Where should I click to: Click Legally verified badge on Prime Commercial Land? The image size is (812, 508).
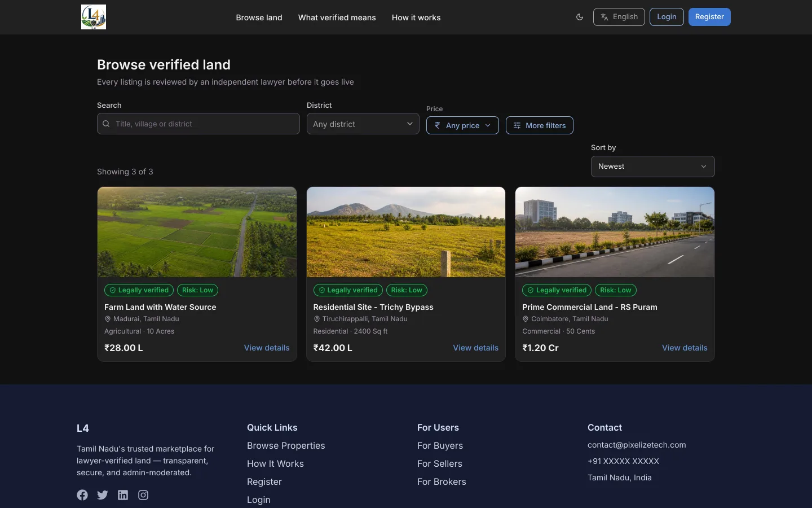[557, 290]
